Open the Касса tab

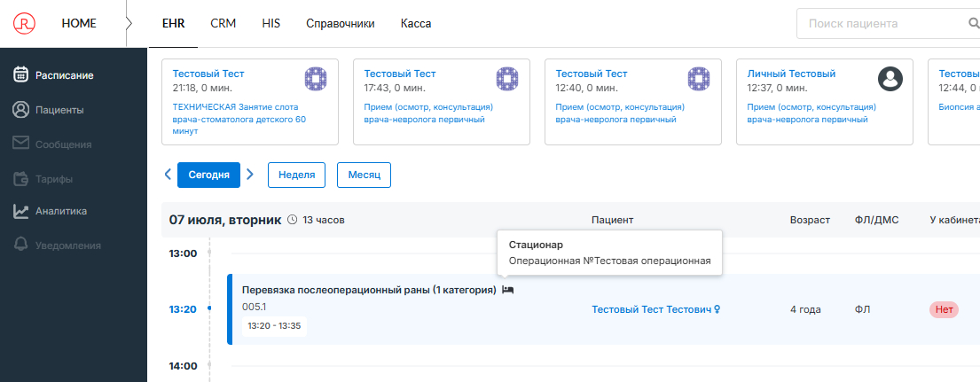pos(416,24)
